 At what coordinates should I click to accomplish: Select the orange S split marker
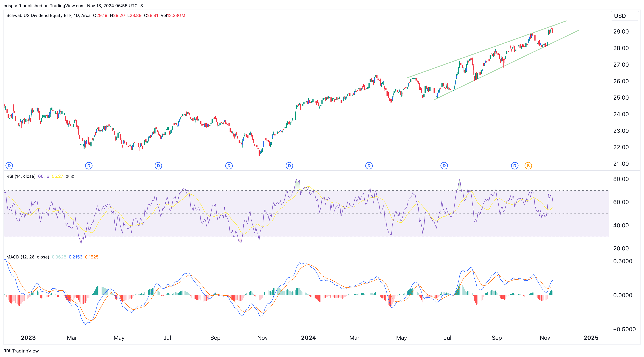coord(528,165)
